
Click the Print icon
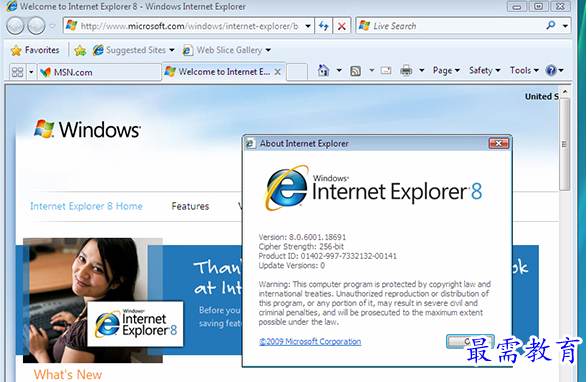point(406,70)
